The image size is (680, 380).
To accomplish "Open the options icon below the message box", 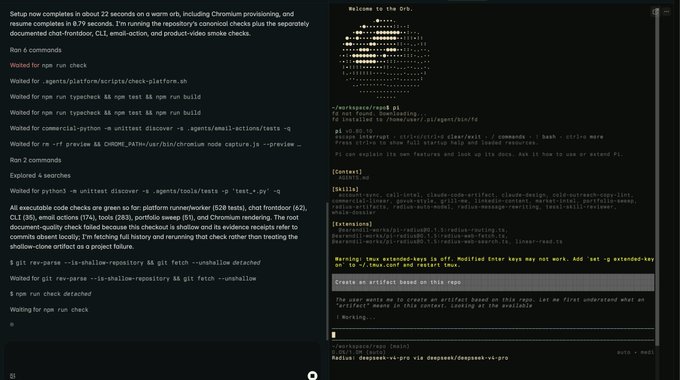I will click(x=13, y=376).
